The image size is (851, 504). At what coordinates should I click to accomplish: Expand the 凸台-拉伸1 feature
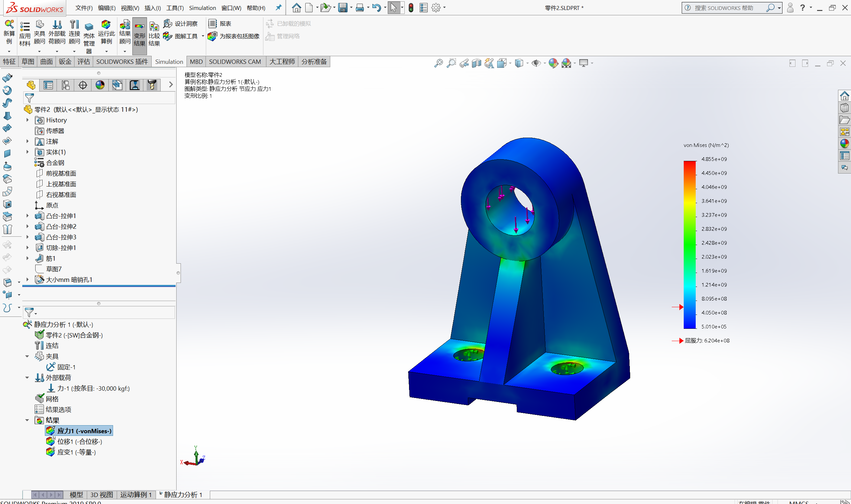pos(28,216)
